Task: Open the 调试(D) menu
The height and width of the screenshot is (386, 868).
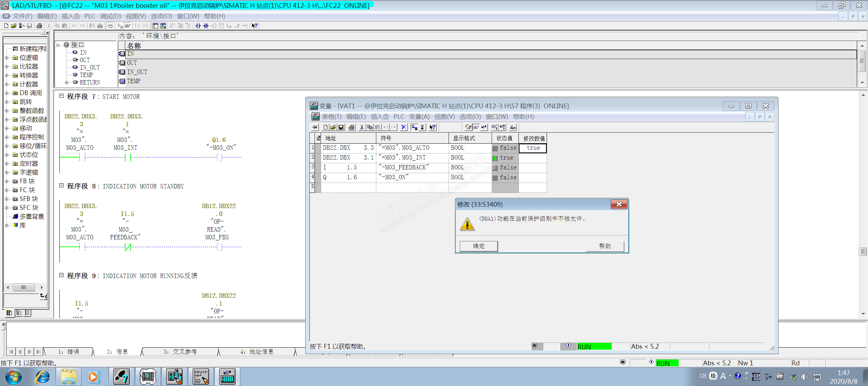Action: tap(110, 16)
